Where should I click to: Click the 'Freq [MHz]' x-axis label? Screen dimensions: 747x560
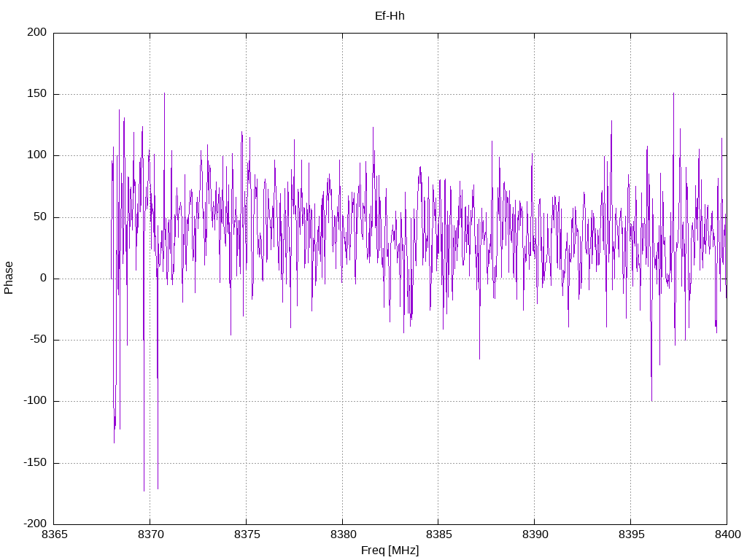390,551
